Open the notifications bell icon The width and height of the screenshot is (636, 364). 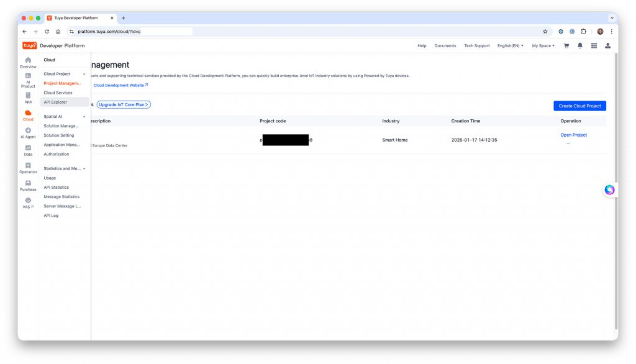[580, 45]
